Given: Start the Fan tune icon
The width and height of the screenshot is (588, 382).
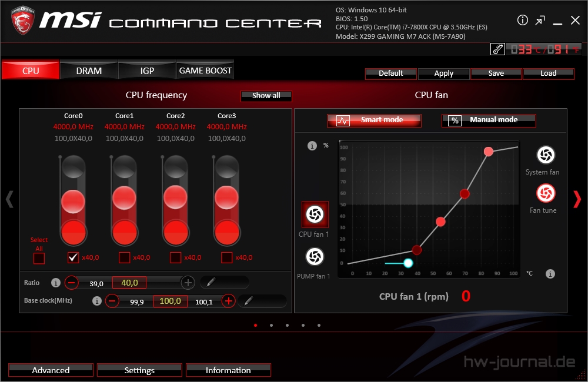Looking at the screenshot, I should pos(546,193).
